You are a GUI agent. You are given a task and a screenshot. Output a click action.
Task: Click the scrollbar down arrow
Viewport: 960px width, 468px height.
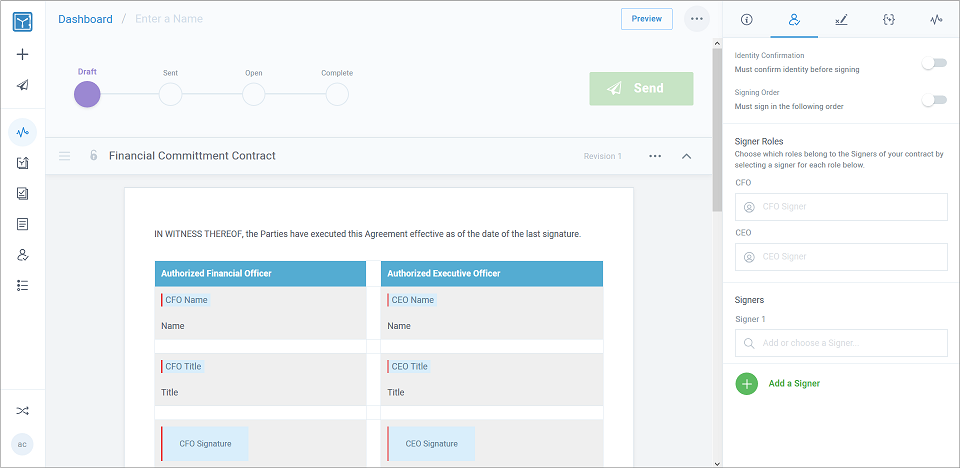pos(717,462)
